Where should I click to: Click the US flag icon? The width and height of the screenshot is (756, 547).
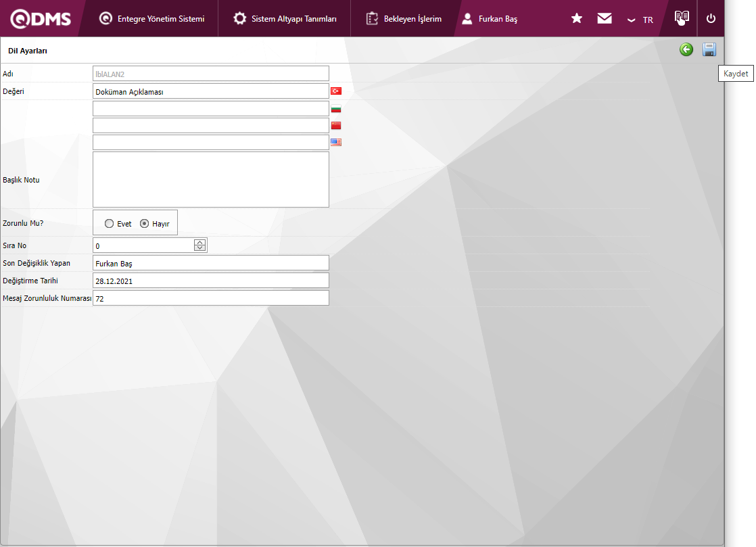click(x=336, y=142)
